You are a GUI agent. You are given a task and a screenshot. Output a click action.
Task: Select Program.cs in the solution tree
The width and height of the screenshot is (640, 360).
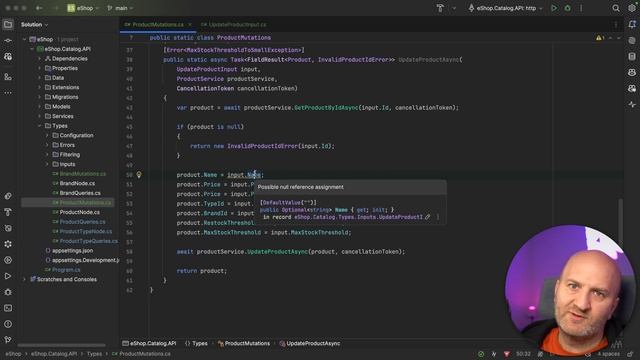pos(66,270)
